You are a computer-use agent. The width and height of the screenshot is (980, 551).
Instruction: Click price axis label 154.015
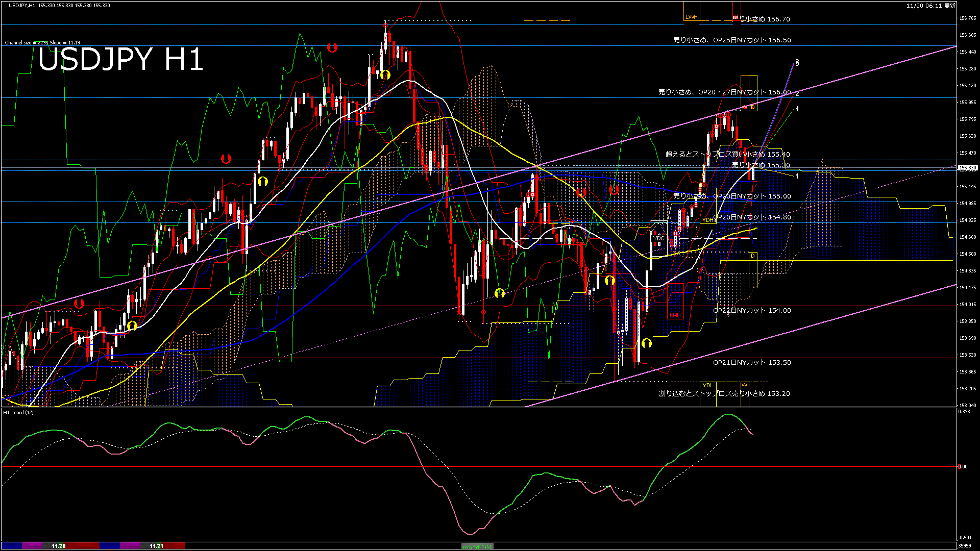click(x=968, y=305)
